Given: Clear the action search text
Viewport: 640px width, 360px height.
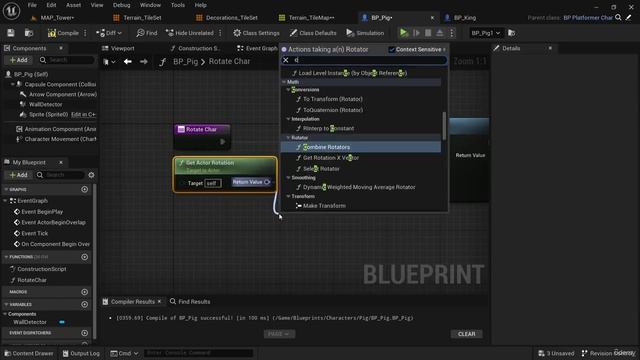Looking at the screenshot, I should pyautogui.click(x=286, y=60).
